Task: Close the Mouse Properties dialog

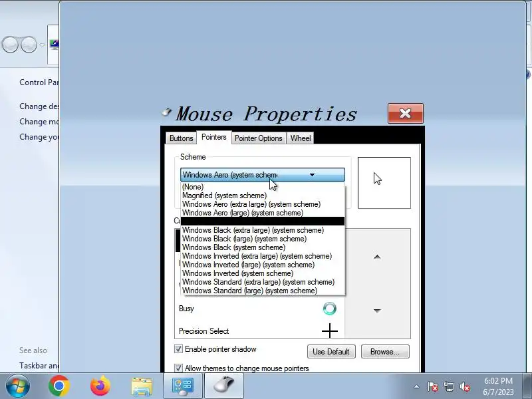Action: point(406,113)
